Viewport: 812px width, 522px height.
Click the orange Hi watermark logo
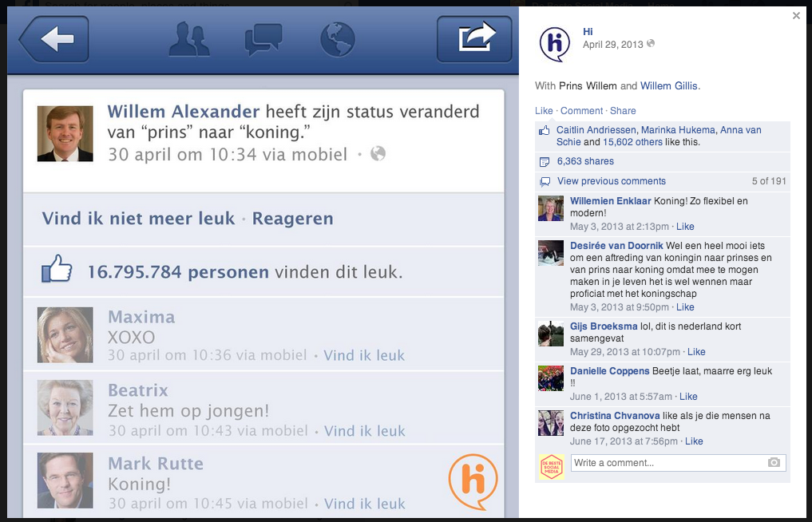[x=473, y=481]
